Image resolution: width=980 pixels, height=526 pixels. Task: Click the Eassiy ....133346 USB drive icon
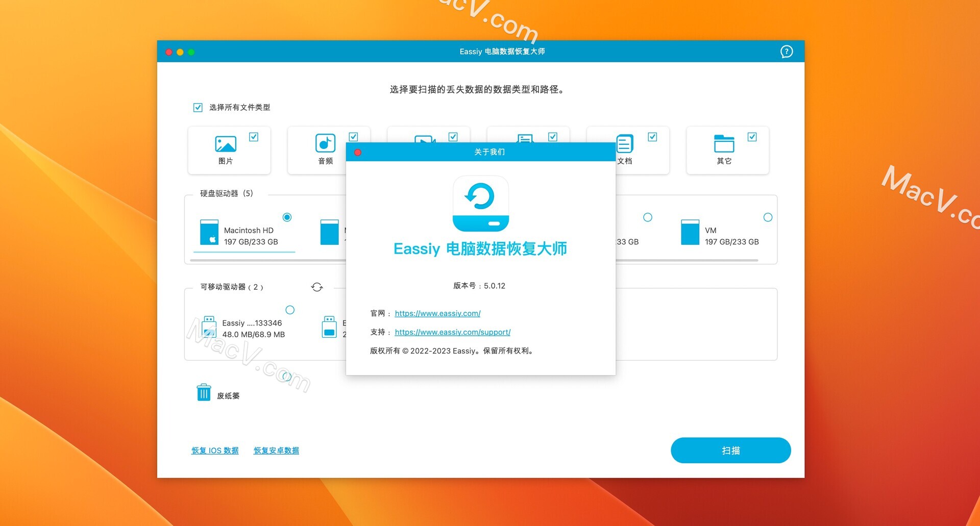(209, 328)
